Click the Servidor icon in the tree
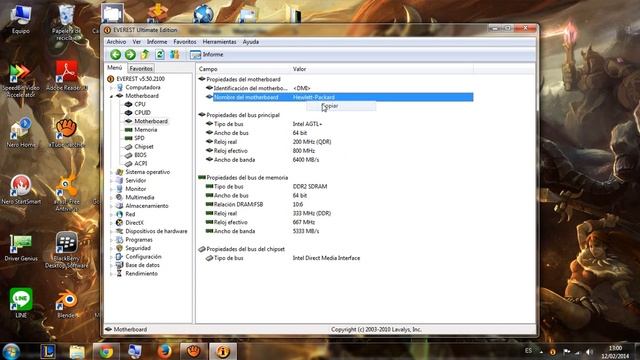 (119, 180)
